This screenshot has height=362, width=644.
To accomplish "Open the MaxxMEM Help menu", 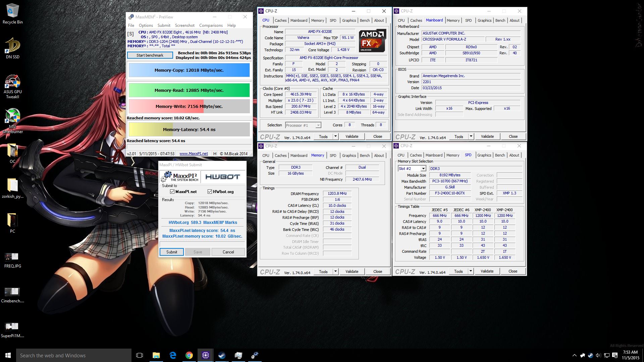I will click(x=231, y=25).
